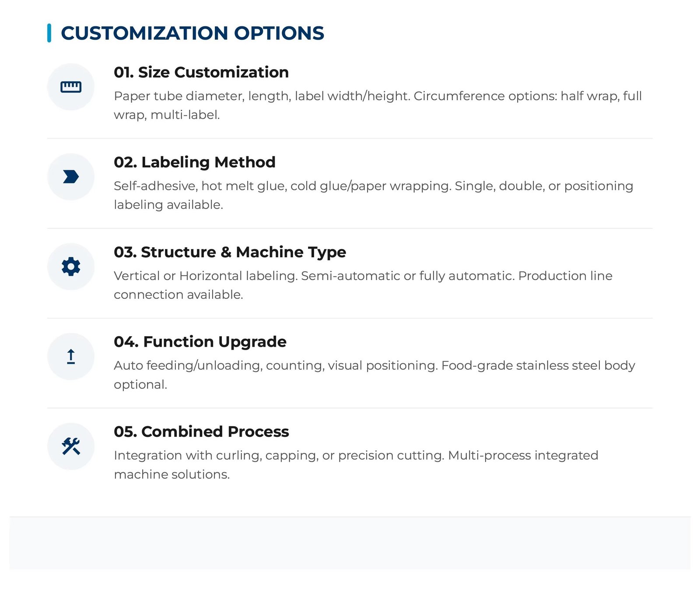Click the gear icon beside Structure & Machine Type
The height and width of the screenshot is (593, 700).
point(71,267)
